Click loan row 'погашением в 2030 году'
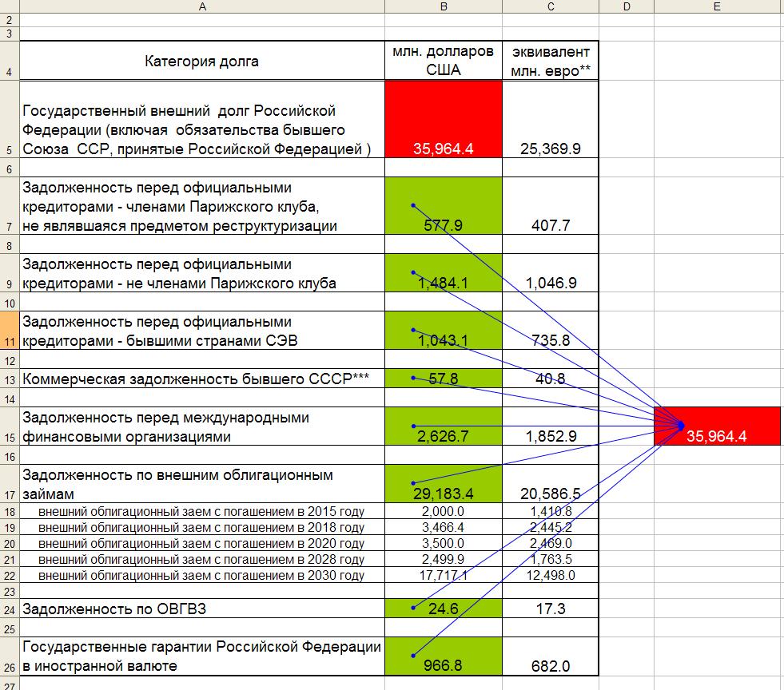 pyautogui.click(x=202, y=575)
